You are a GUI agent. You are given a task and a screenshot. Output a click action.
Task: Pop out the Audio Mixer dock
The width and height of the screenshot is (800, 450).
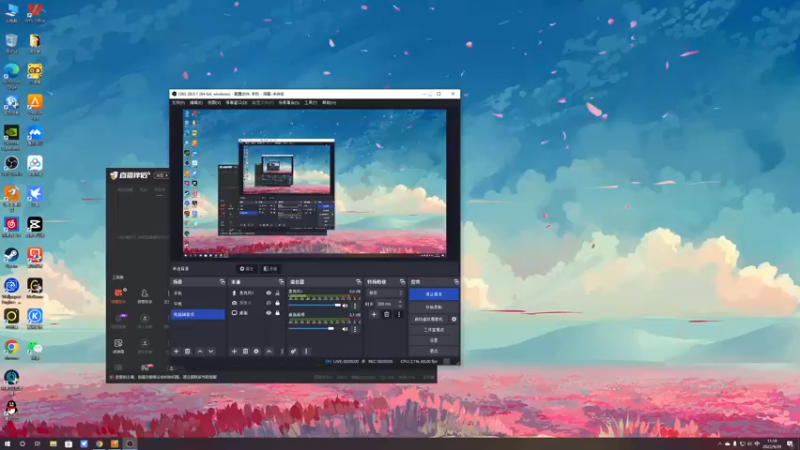pyautogui.click(x=358, y=282)
